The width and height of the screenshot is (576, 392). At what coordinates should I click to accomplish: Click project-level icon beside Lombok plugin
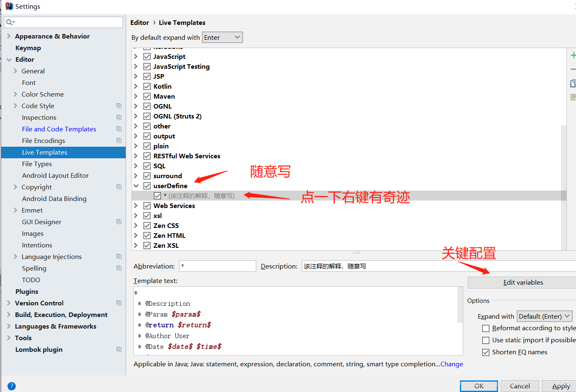click(119, 349)
